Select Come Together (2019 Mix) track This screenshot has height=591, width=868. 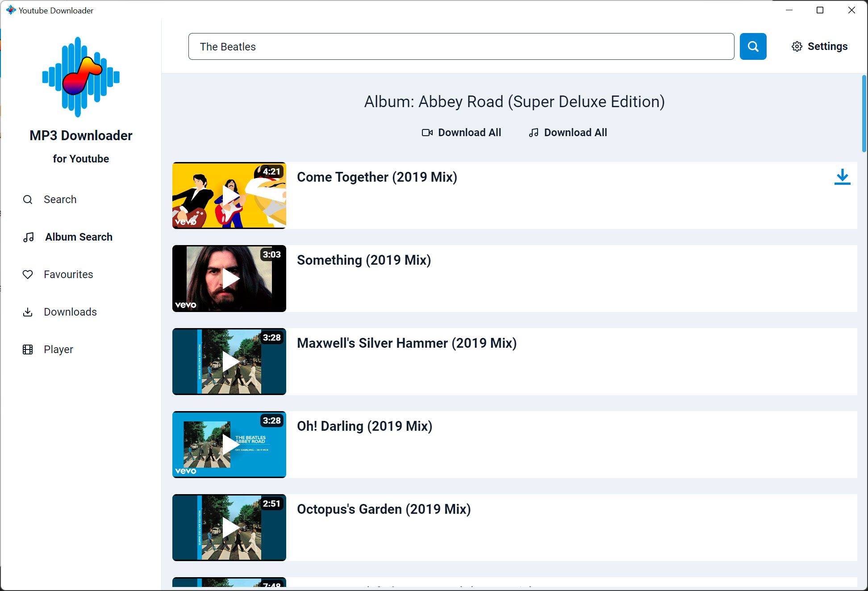click(377, 177)
